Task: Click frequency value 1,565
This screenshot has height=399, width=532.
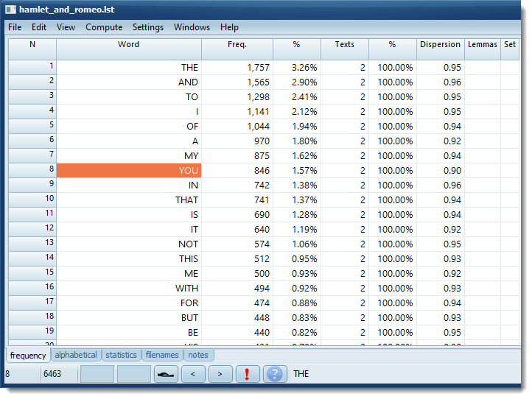Action: coord(258,82)
